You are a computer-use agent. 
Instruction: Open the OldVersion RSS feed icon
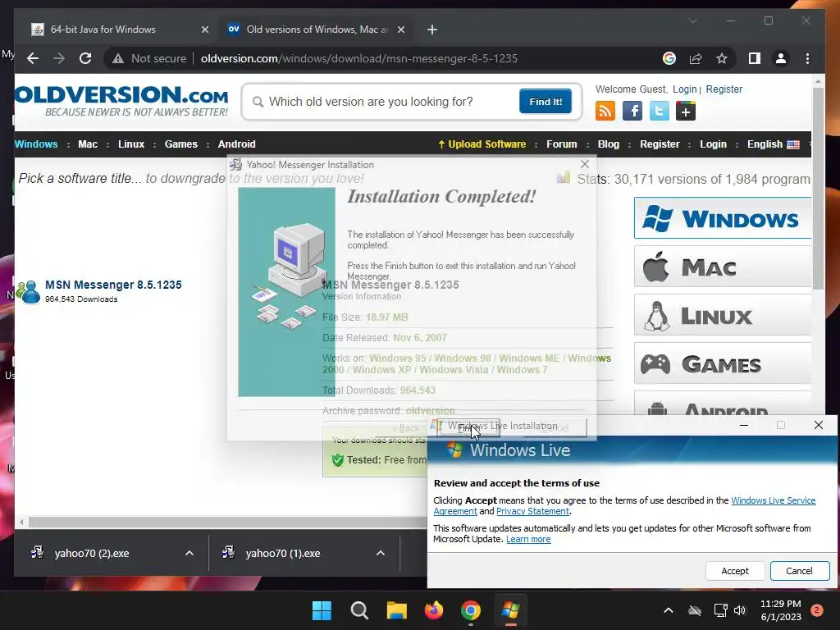tap(605, 111)
